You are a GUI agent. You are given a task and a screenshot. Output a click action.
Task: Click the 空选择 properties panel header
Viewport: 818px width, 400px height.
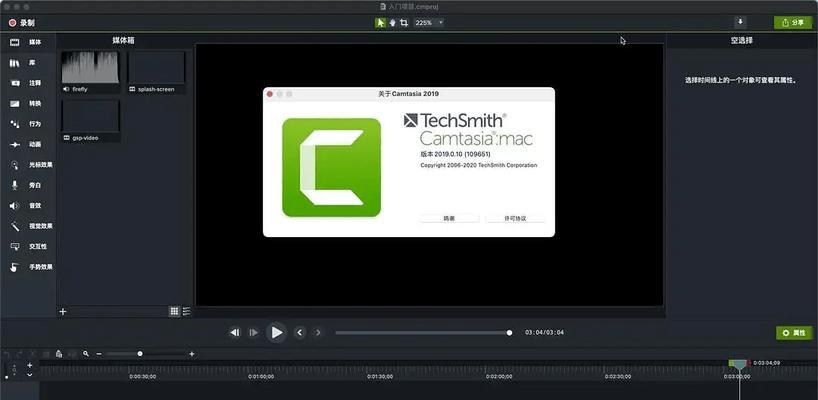pos(741,40)
